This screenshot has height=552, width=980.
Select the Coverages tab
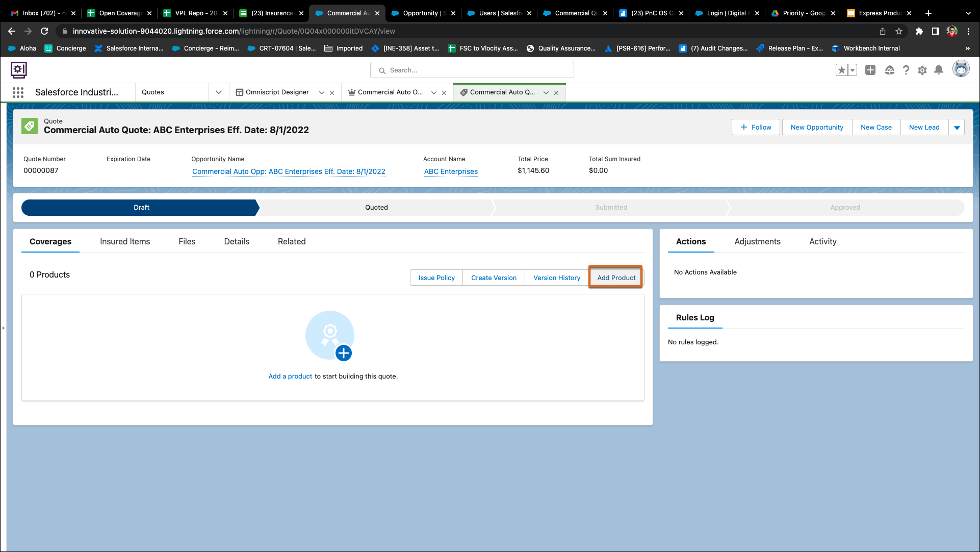(50, 242)
